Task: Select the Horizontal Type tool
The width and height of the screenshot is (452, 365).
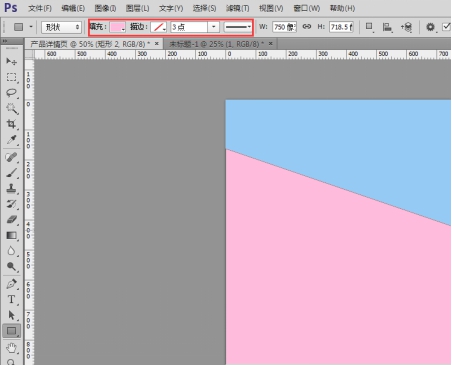Action: click(12, 299)
